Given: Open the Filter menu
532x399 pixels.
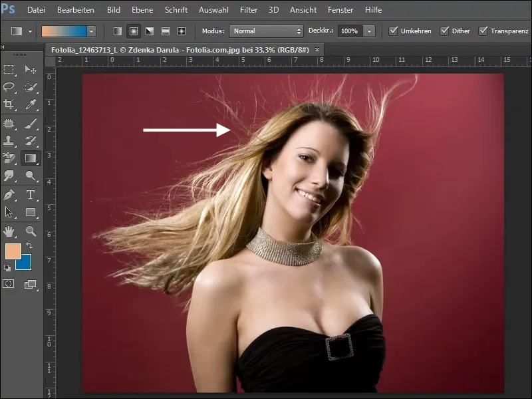Looking at the screenshot, I should [x=249, y=10].
